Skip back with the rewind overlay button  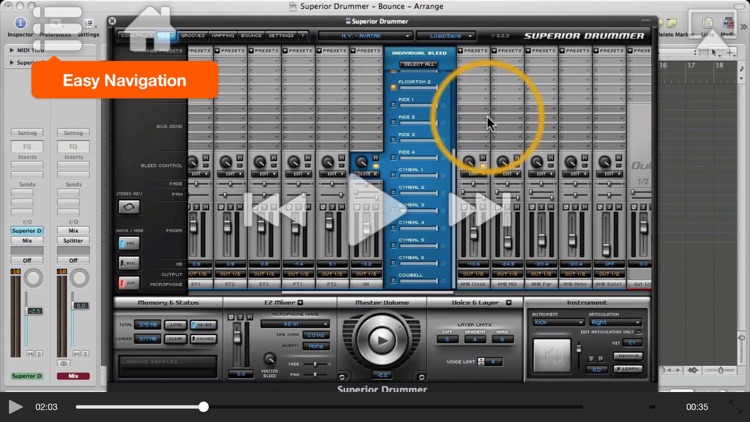click(x=276, y=209)
